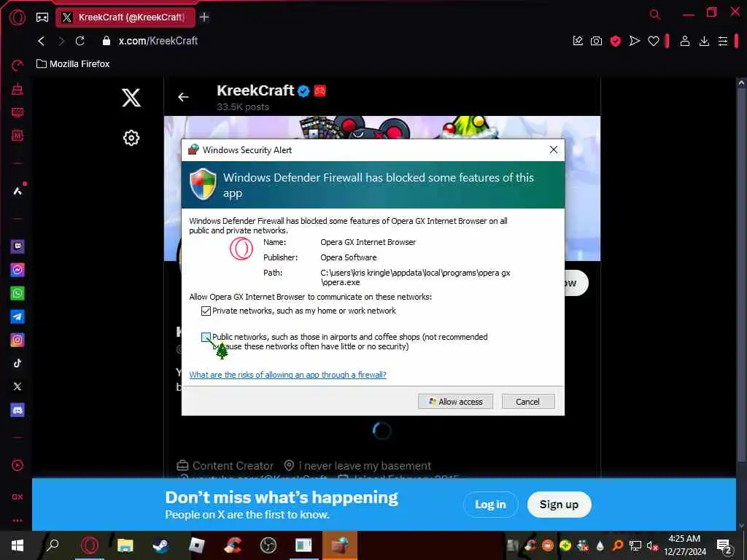Open Windows taskbar search

53,545
